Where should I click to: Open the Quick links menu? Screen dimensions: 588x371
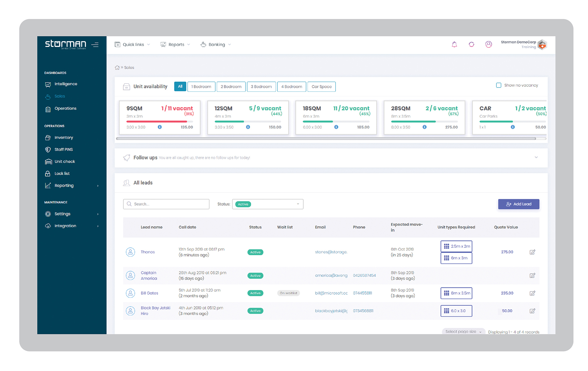point(132,44)
